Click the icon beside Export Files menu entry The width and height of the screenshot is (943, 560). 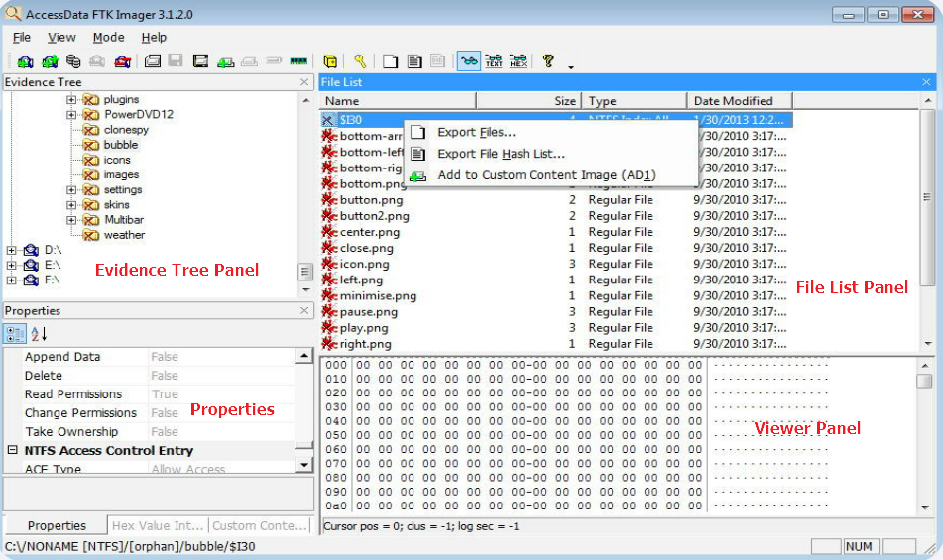click(418, 132)
